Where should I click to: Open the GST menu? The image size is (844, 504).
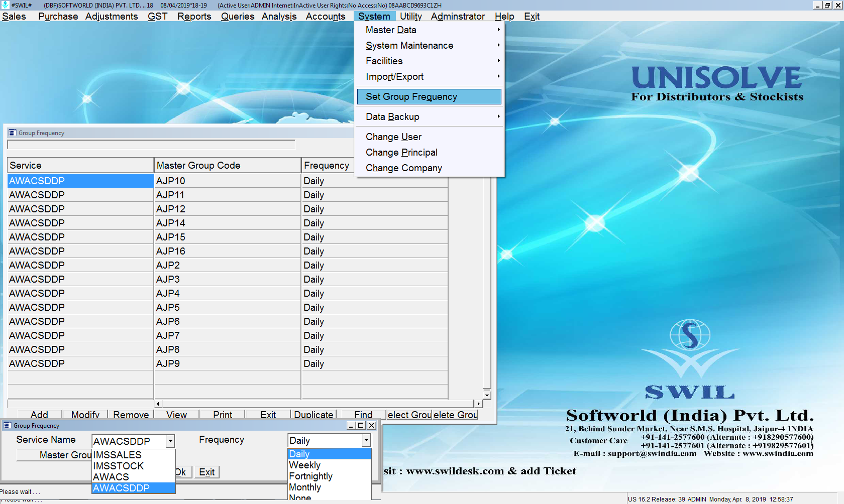(x=157, y=16)
